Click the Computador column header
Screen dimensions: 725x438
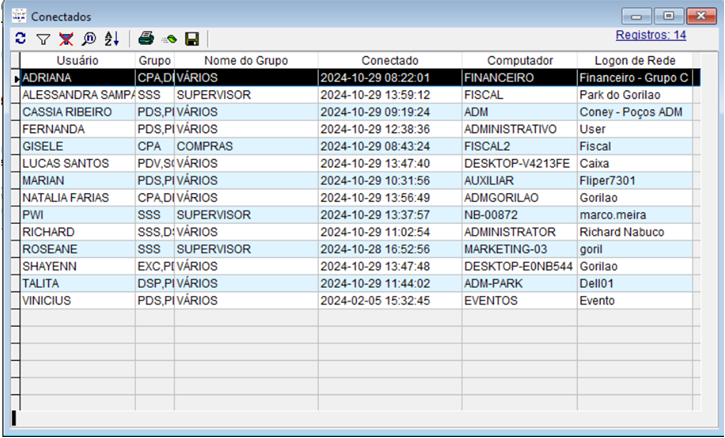(519, 61)
